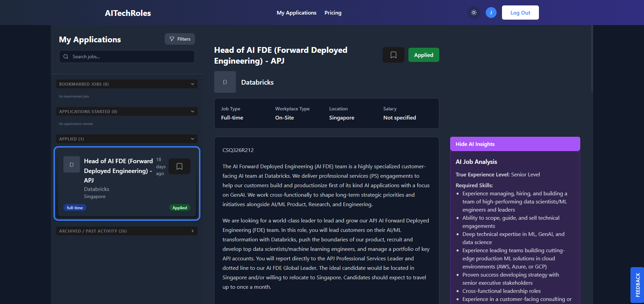Click the job description scrollbar

tap(592, 58)
